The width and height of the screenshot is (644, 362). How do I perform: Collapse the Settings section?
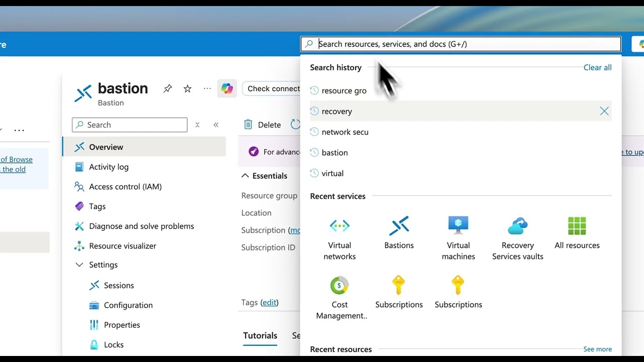pyautogui.click(x=79, y=264)
